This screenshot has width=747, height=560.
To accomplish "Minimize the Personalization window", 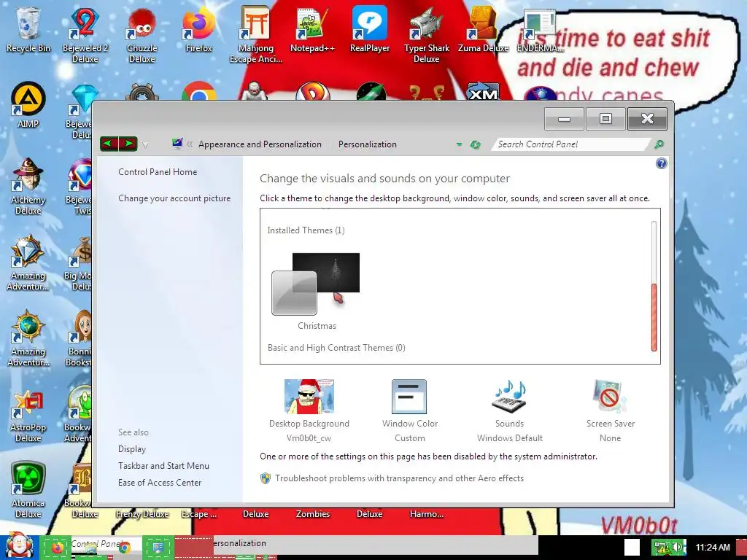I will coord(564,119).
